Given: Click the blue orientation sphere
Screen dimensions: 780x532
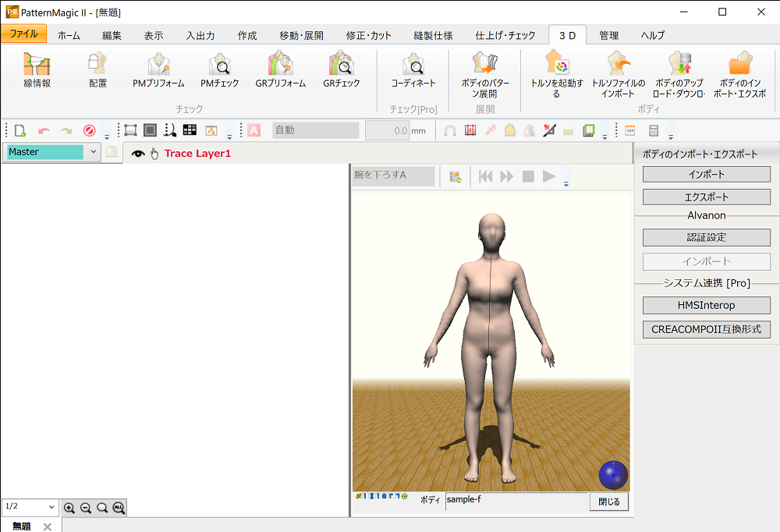Looking at the screenshot, I should 613,475.
